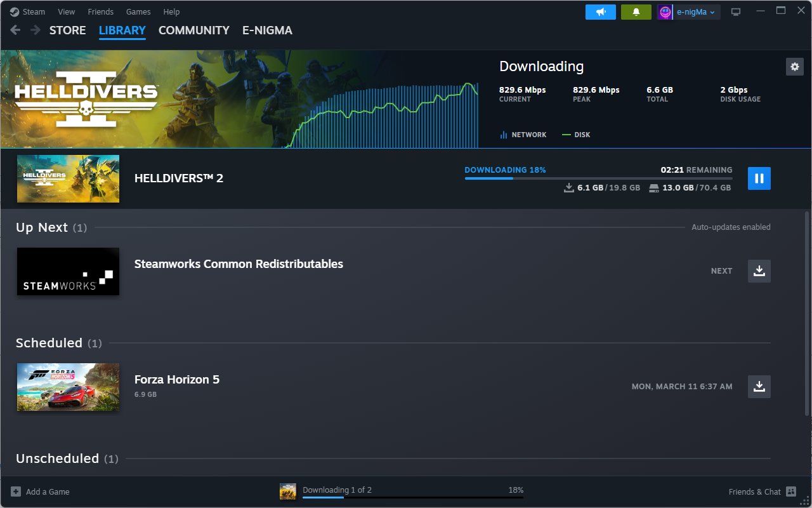Pause the HELLDIVERS 2 download
Screen dimensions: 812x508
(x=759, y=178)
